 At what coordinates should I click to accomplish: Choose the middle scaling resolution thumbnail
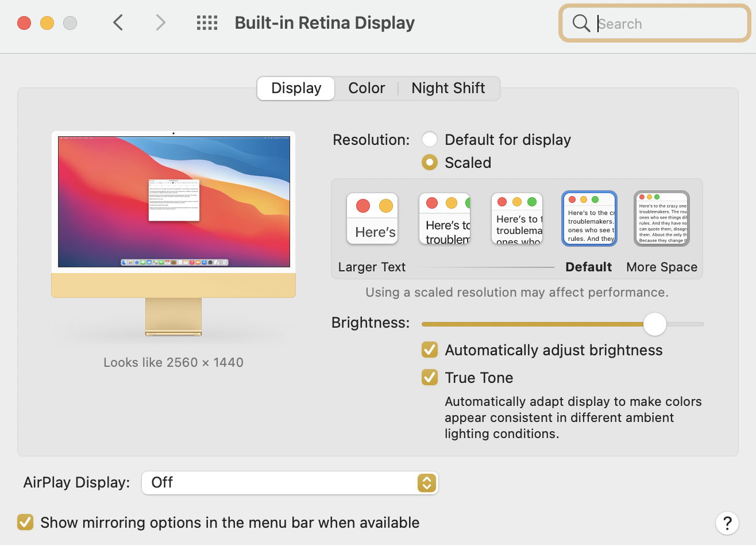pos(517,218)
